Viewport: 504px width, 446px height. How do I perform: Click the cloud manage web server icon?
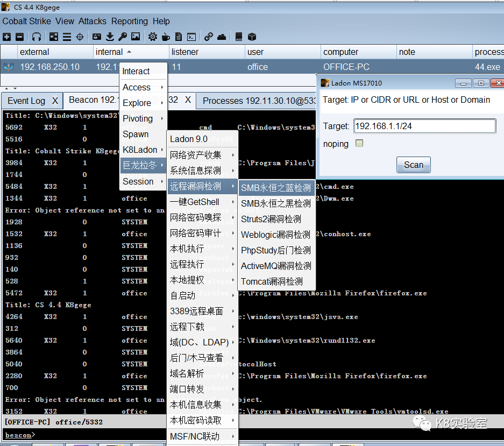point(222,37)
